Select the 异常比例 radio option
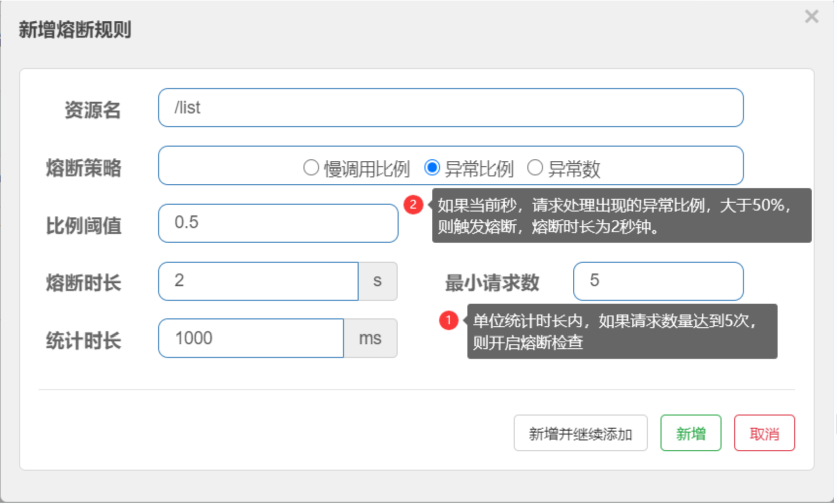 click(x=432, y=167)
